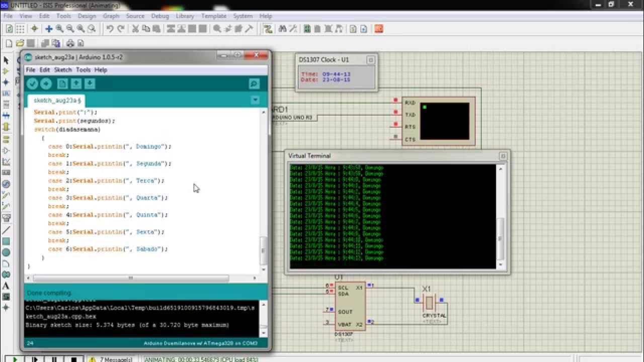Open Arduino File menu
644x362 pixels.
[x=30, y=70]
